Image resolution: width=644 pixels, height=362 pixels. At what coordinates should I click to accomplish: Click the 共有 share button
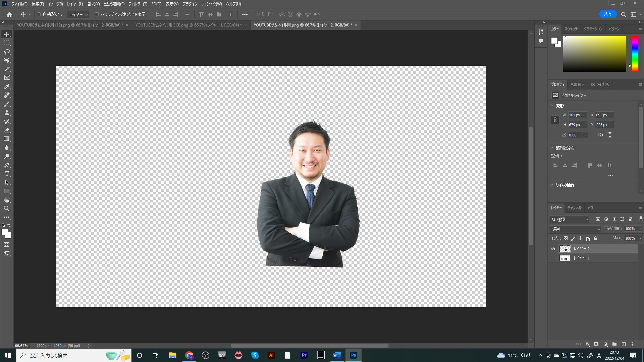tap(607, 14)
